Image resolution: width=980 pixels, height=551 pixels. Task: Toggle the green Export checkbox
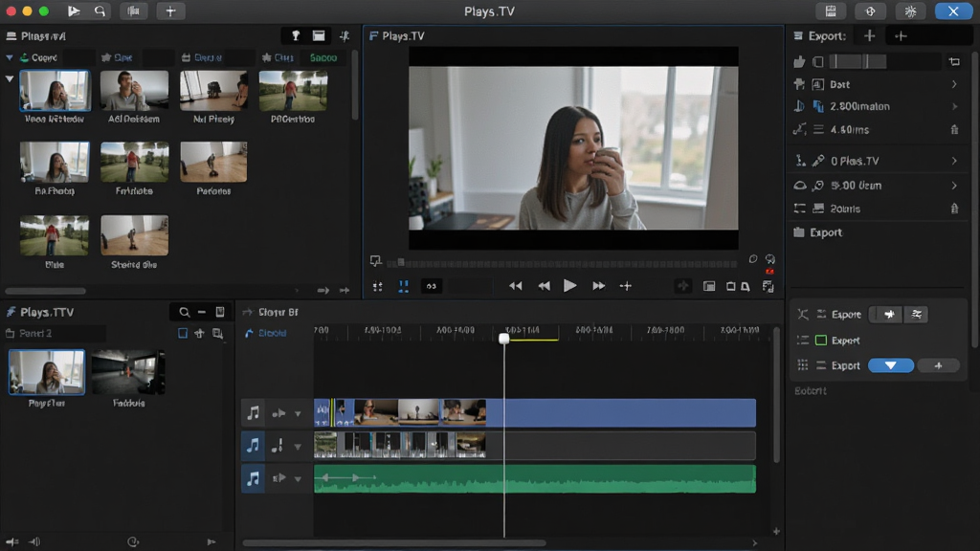(x=821, y=341)
